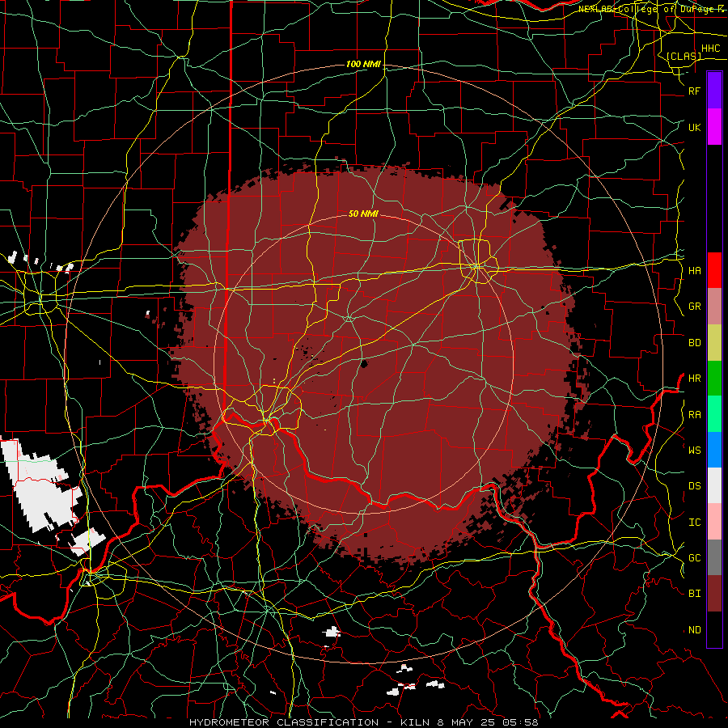Click the IC legend label
The height and width of the screenshot is (728, 728).
click(x=694, y=523)
